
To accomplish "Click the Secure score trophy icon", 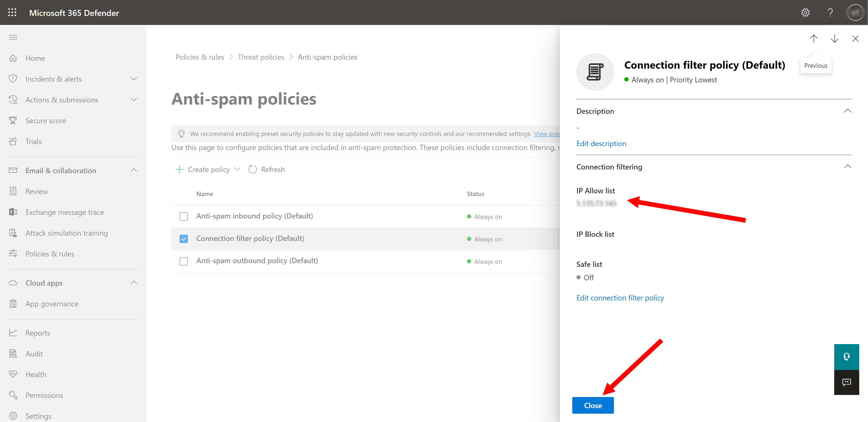I will [x=13, y=120].
